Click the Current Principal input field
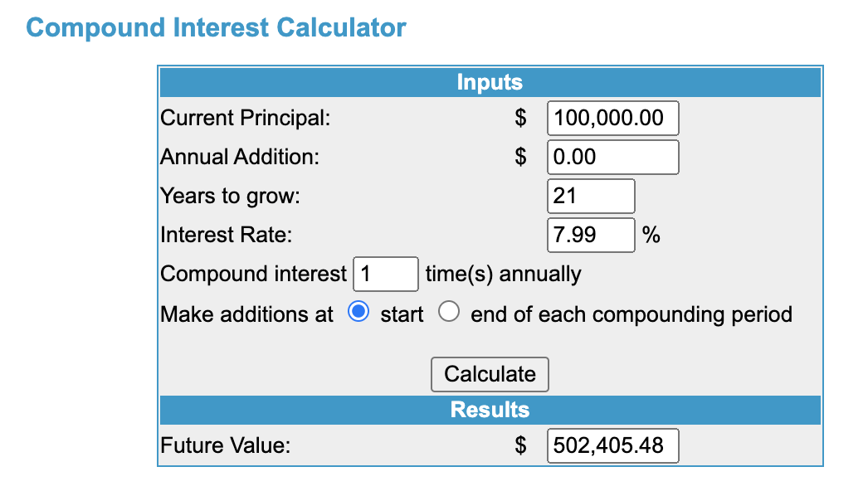This screenshot has width=868, height=496. coord(612,118)
